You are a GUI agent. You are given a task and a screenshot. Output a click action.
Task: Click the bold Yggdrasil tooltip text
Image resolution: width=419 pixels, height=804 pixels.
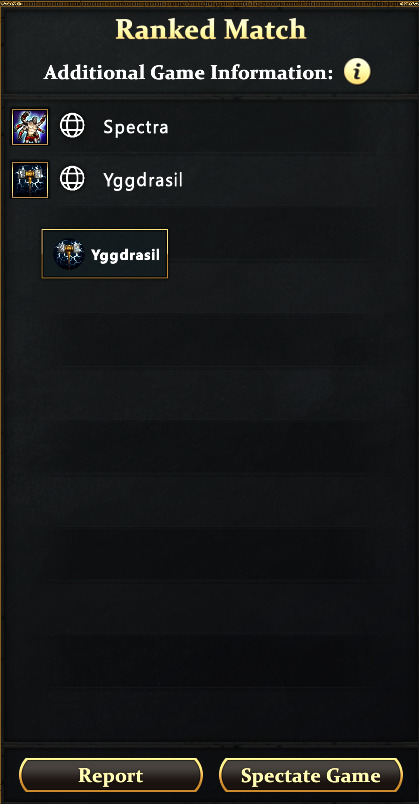click(125, 255)
